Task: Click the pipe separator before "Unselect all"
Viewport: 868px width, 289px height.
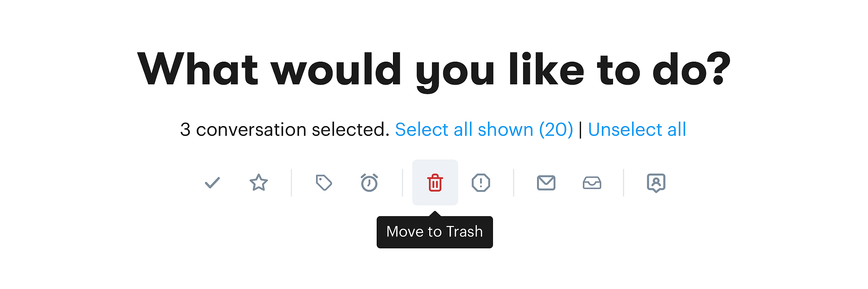Action: click(581, 130)
